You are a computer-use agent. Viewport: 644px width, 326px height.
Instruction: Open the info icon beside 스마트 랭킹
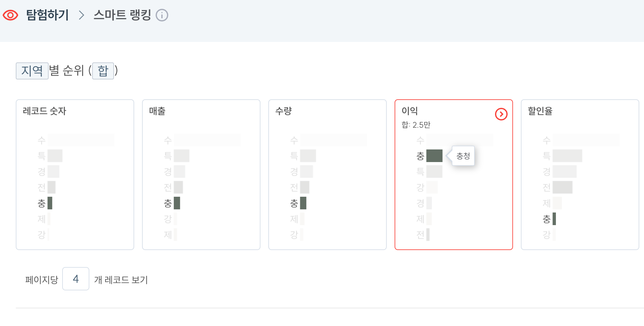[162, 15]
